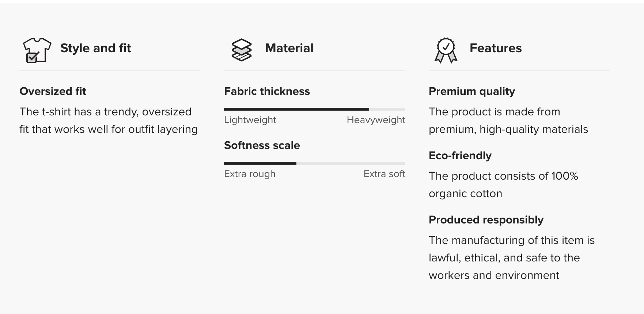Click the Heavyweight scale label
Viewport: 644px width, 314px height.
point(376,120)
